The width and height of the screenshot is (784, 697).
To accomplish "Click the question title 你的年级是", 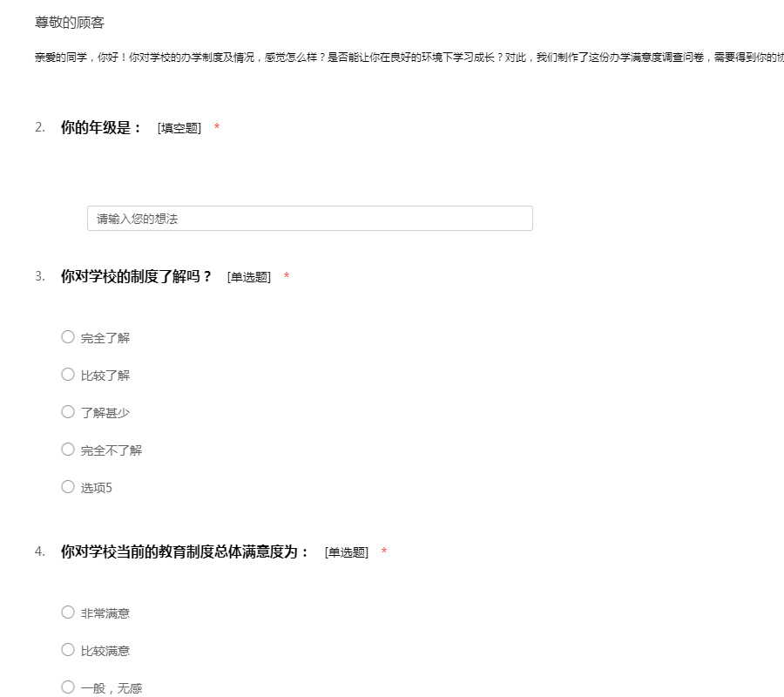I will tap(101, 128).
